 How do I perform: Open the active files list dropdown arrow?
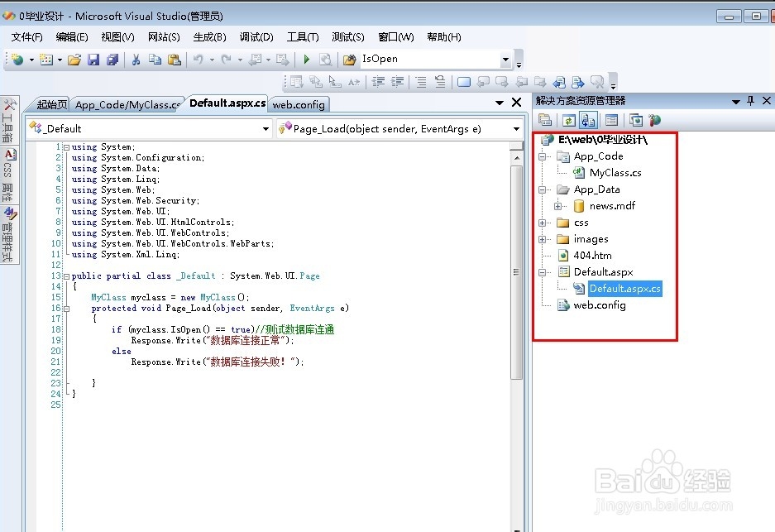500,103
